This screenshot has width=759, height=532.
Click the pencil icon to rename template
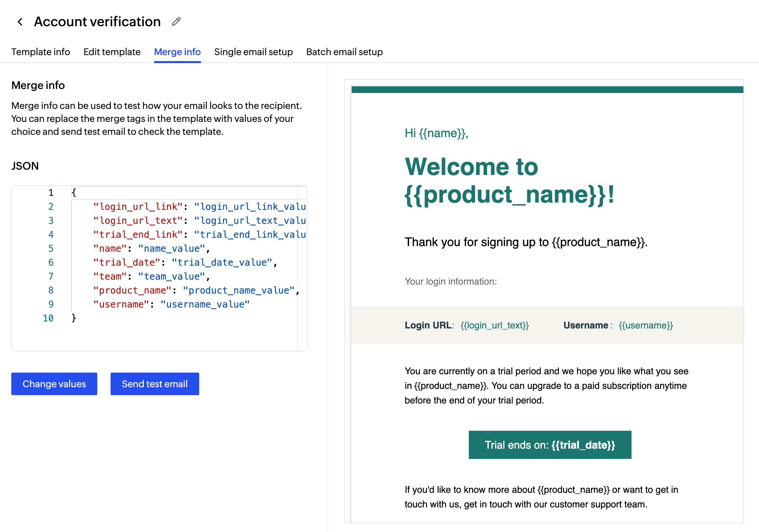pyautogui.click(x=176, y=22)
